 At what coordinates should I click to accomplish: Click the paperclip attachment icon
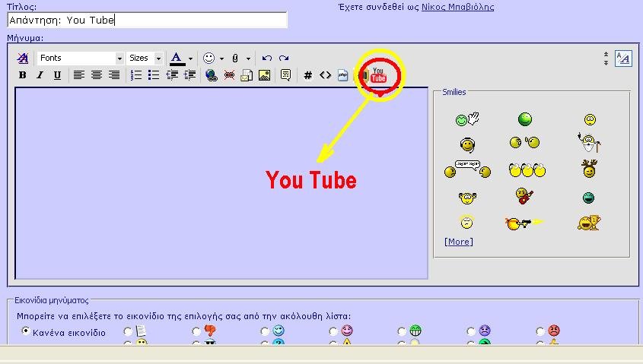point(235,59)
